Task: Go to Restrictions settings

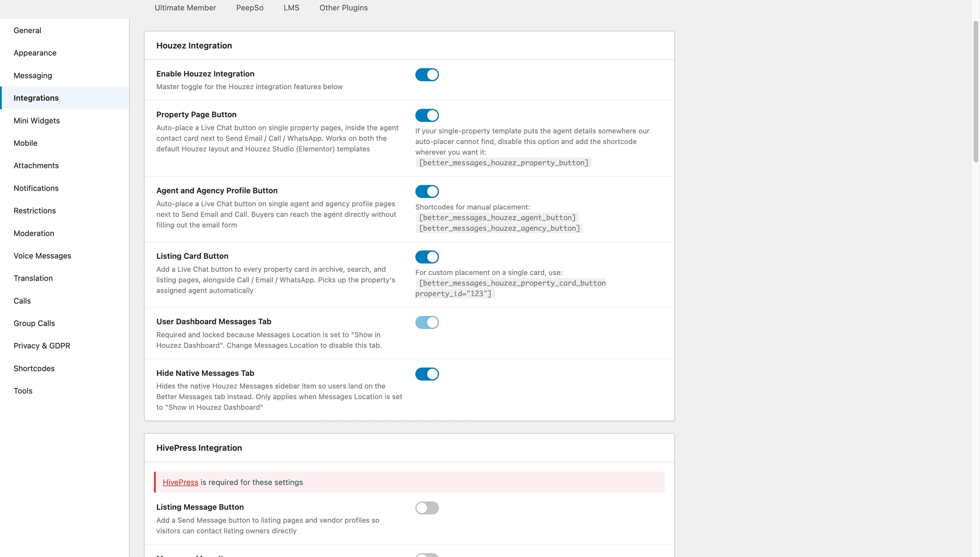Action: [x=65, y=211]
